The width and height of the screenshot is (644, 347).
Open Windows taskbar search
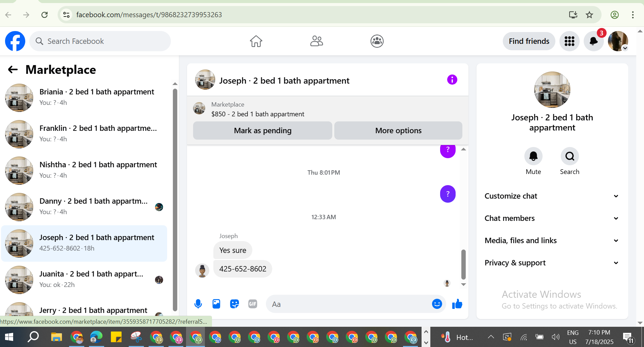tap(33, 337)
